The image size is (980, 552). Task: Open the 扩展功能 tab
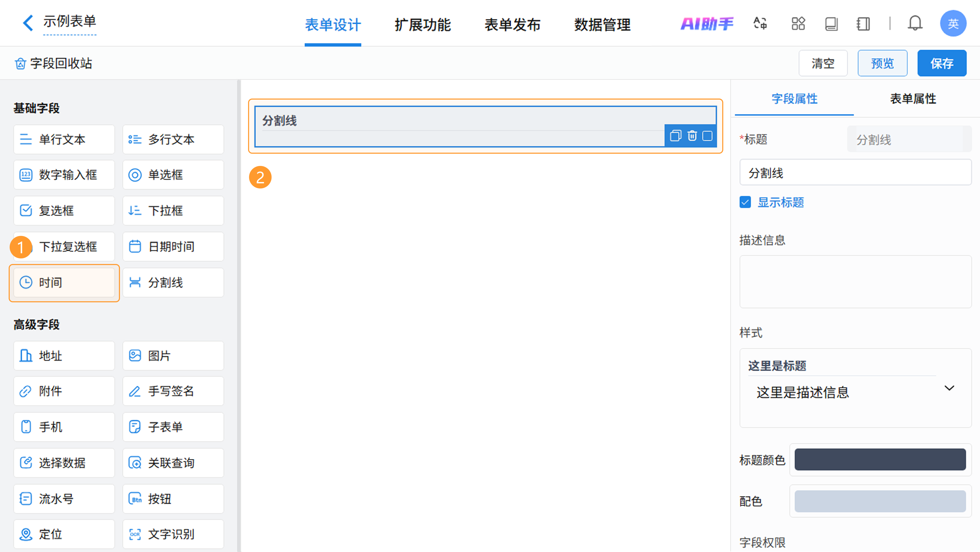click(423, 25)
